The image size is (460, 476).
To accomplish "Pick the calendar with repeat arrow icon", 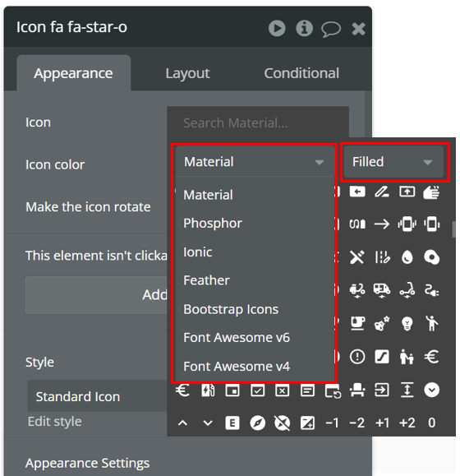I will point(333,391).
